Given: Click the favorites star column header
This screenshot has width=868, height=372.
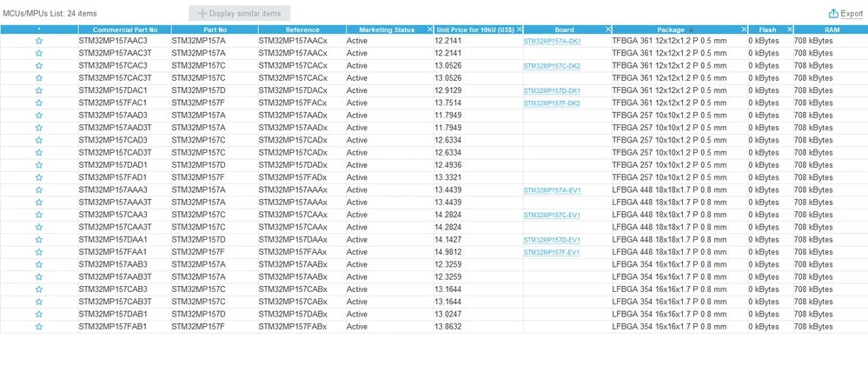Looking at the screenshot, I should click(39, 30).
